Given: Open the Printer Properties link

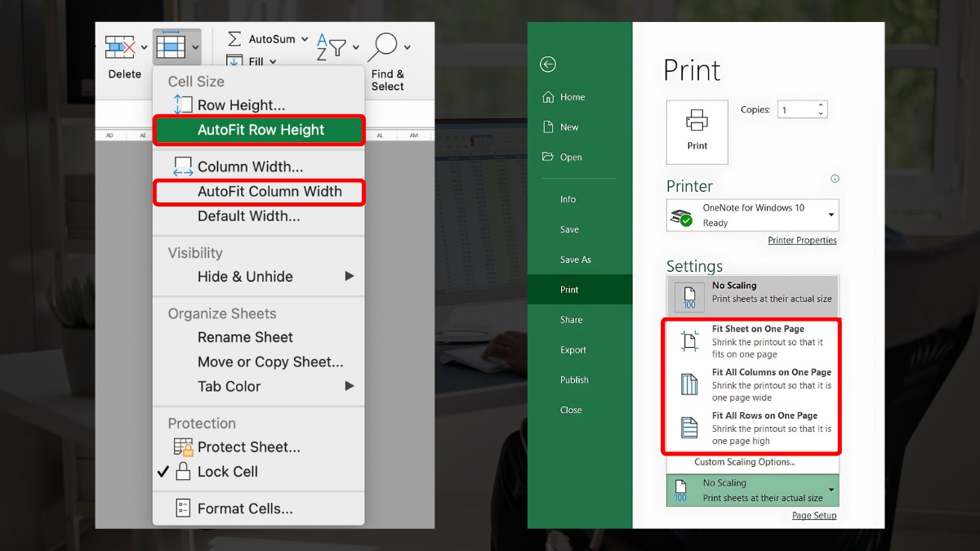Looking at the screenshot, I should point(802,241).
